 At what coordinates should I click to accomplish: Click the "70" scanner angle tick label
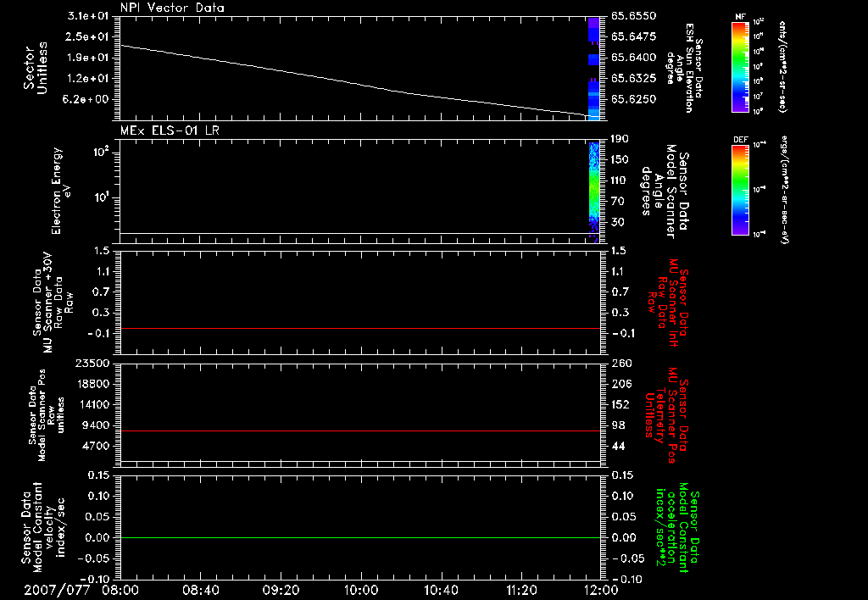point(618,202)
